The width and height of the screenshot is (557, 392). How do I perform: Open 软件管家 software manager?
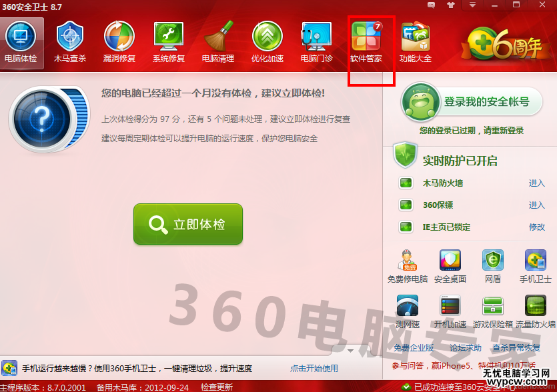[366, 43]
